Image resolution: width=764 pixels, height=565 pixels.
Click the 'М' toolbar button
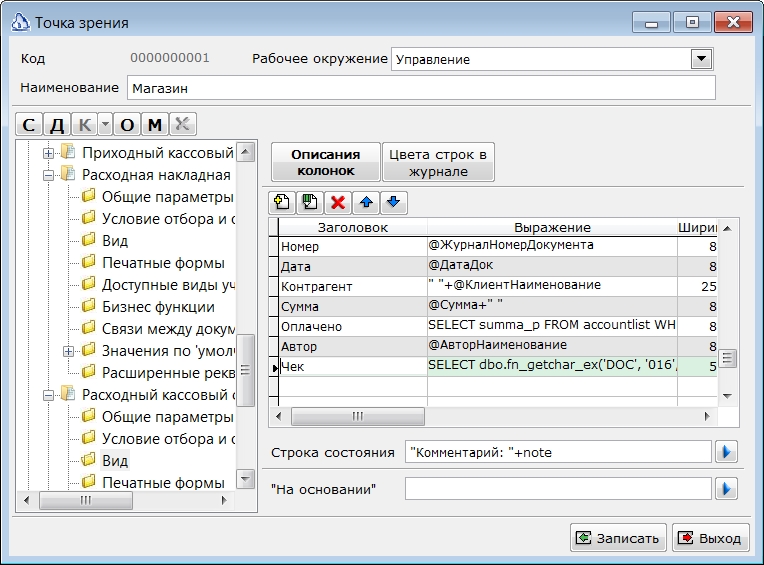[x=155, y=125]
